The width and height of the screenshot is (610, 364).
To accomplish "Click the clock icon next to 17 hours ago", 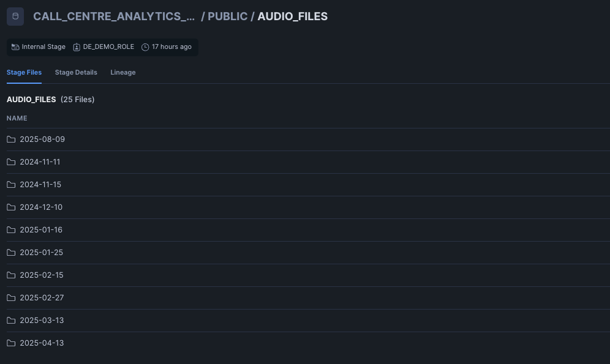I will [x=145, y=46].
